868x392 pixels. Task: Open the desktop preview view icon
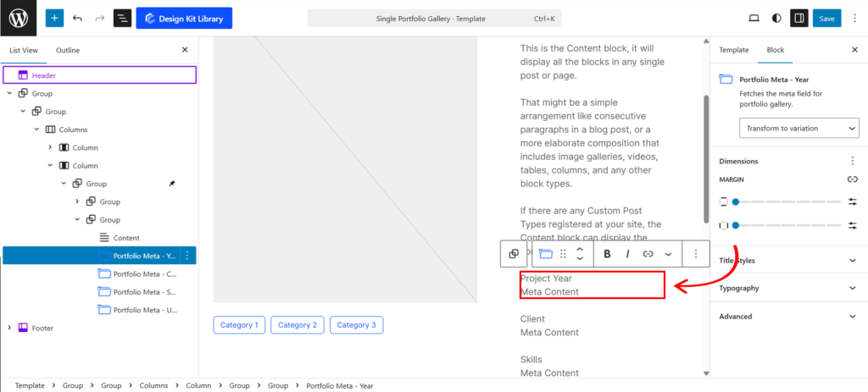coord(754,18)
